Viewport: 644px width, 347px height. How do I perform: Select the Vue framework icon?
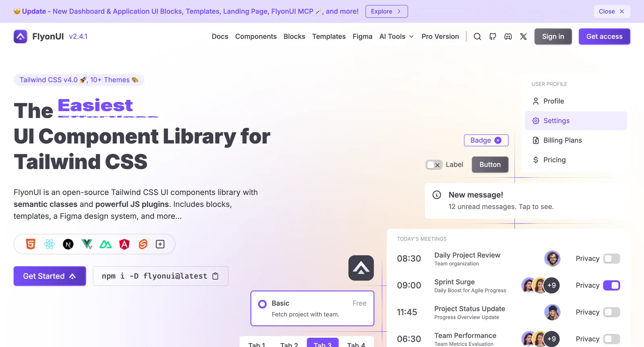tap(87, 244)
